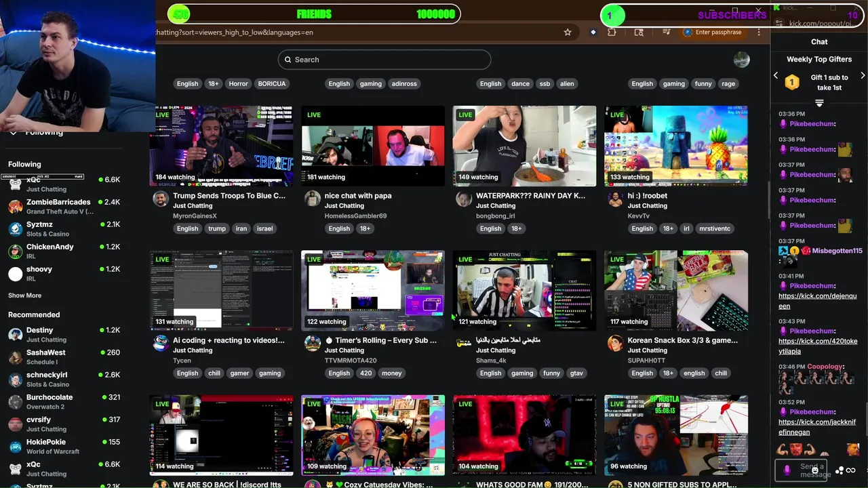Open ChickenAndy channel in Following list
The height and width of the screenshot is (488, 868).
pos(64,251)
